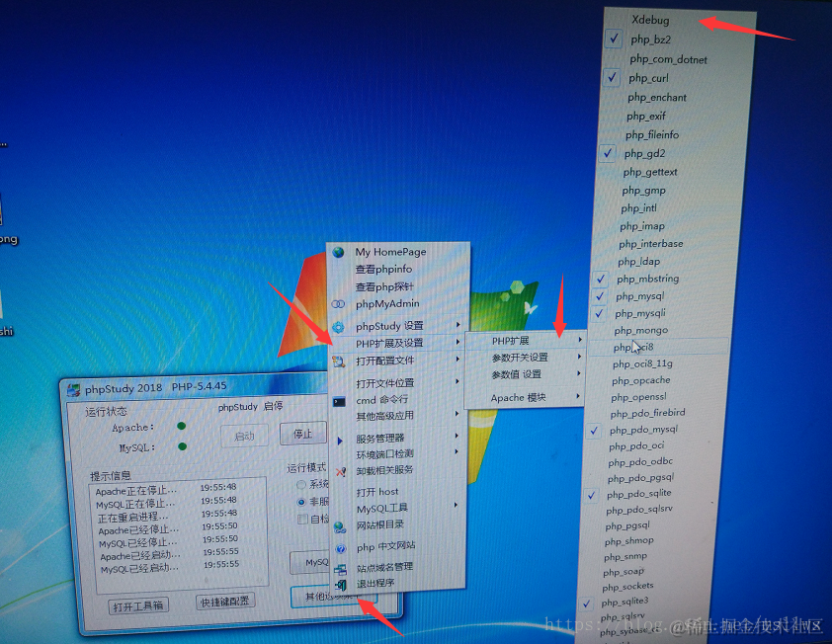Click the 其他选项菜单 button

[x=332, y=597]
